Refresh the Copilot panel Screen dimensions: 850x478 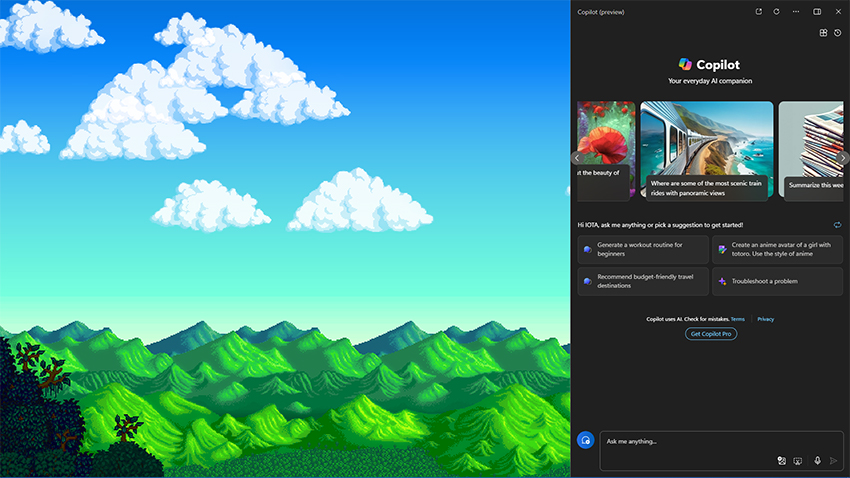click(x=776, y=11)
